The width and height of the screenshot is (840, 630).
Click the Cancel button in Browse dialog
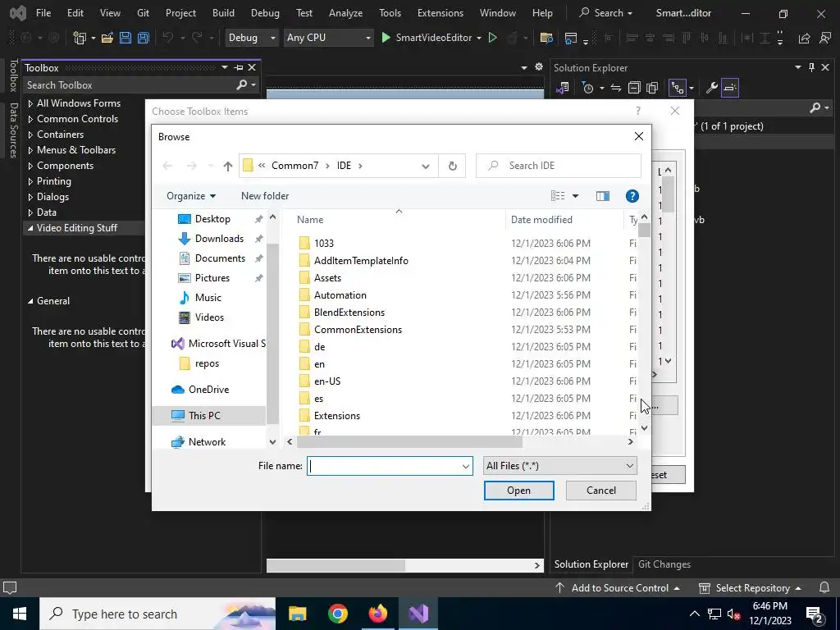coord(601,491)
